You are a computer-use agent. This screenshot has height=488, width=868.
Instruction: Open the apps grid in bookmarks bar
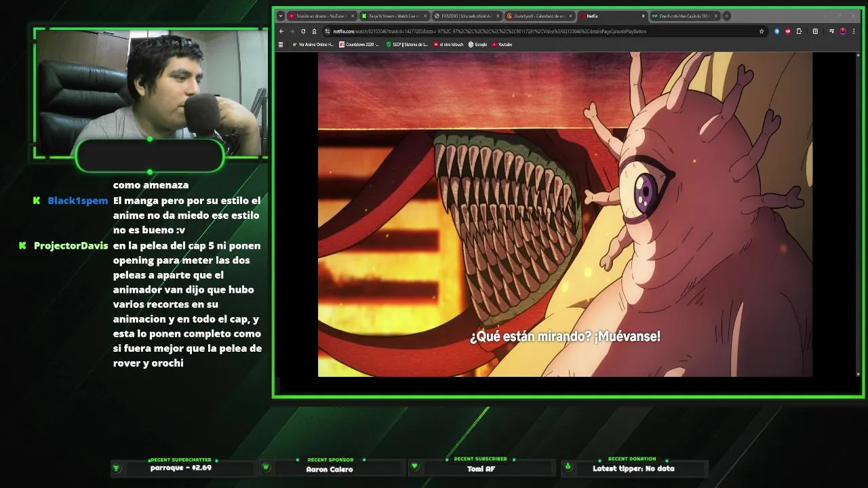click(x=281, y=45)
